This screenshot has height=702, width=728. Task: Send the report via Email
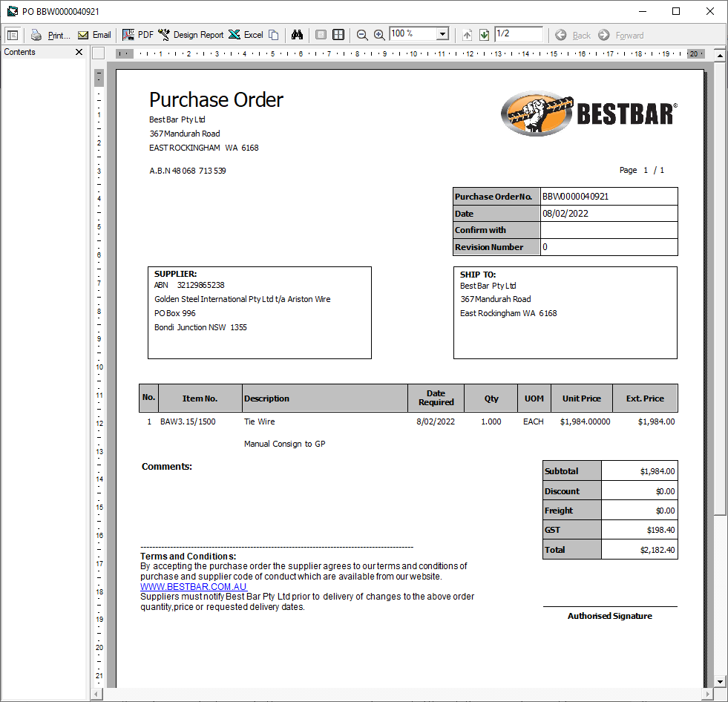coord(94,35)
